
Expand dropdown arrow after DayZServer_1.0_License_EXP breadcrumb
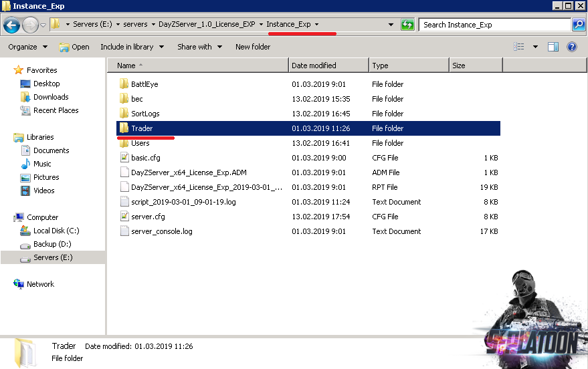[x=261, y=24]
